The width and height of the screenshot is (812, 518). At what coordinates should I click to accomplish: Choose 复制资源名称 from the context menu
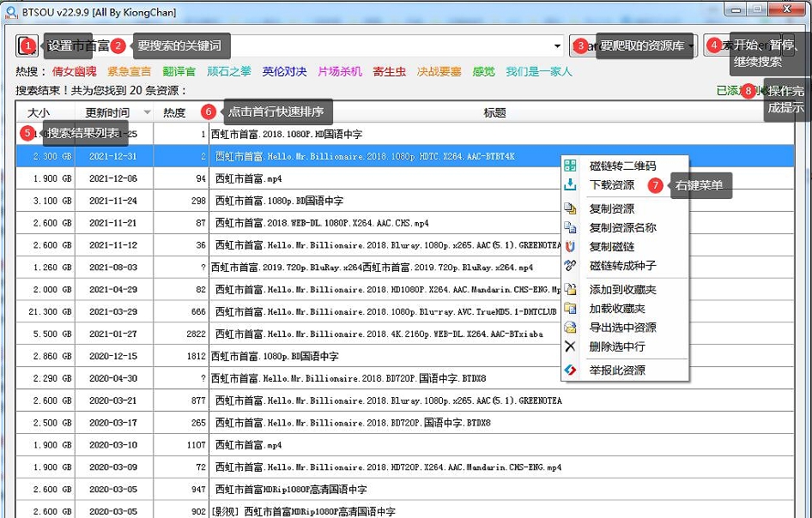click(622, 227)
